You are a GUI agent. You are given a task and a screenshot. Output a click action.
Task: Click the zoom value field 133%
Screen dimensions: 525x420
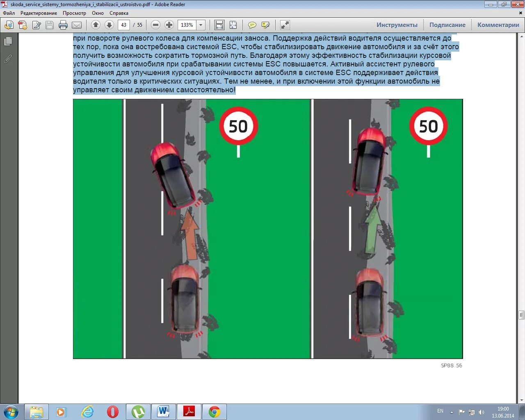pos(187,25)
